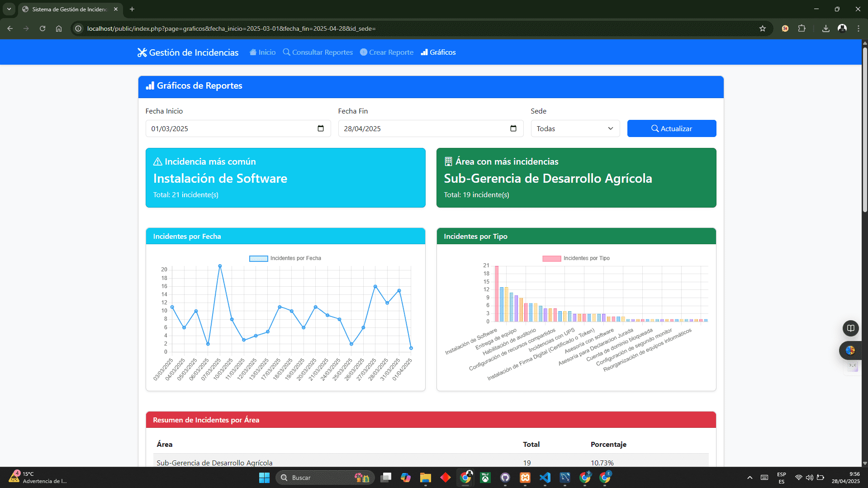Open the Fecha Inicio calendar picker icon
The height and width of the screenshot is (488, 868).
[x=321, y=128]
